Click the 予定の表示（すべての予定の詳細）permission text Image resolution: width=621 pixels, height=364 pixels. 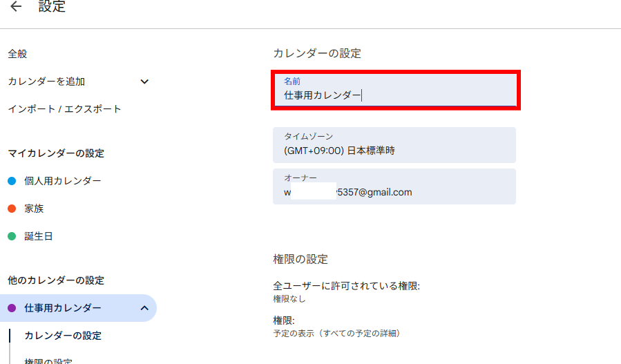(x=336, y=334)
